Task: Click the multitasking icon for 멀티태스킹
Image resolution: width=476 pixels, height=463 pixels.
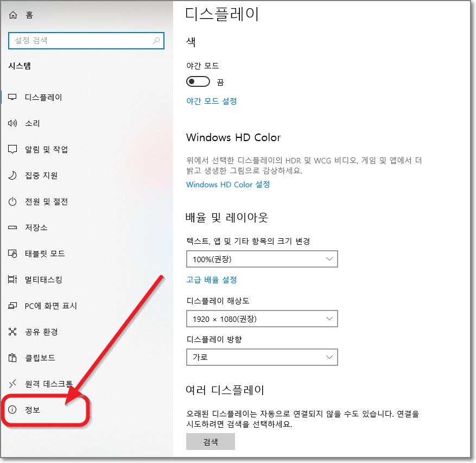Action: [12, 280]
